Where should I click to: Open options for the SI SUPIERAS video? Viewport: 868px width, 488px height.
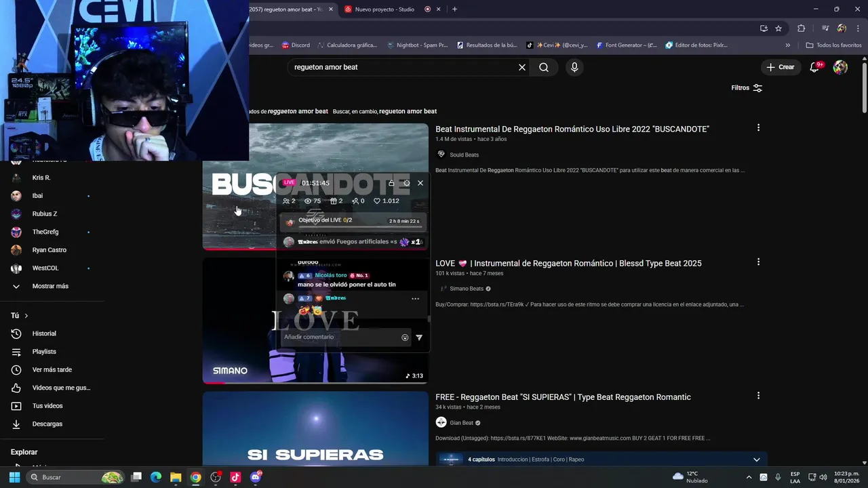pyautogui.click(x=758, y=395)
